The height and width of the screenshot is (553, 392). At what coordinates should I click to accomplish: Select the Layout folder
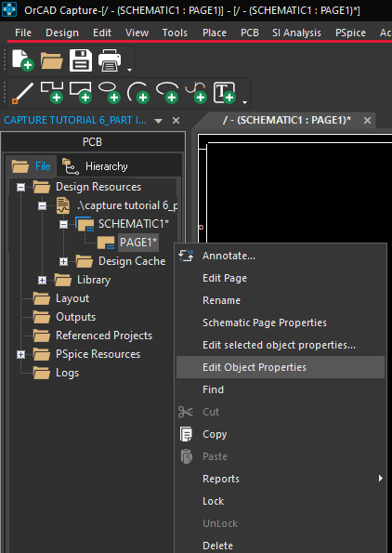(x=72, y=298)
